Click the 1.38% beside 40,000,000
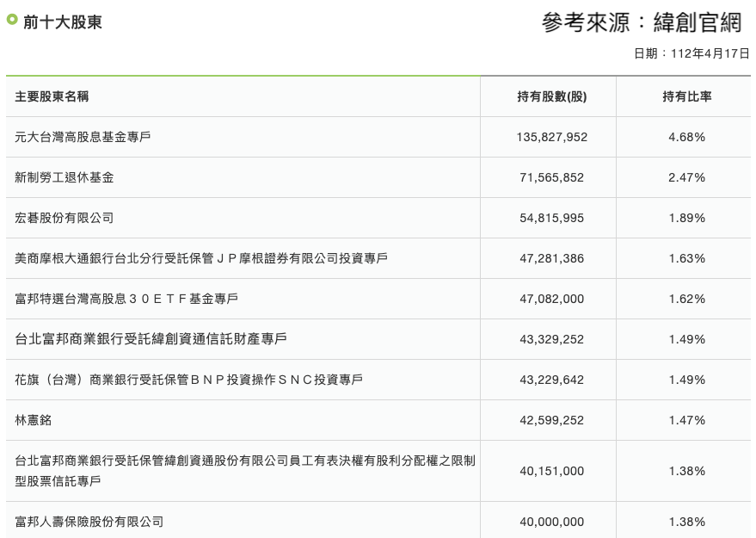Viewport: 756px width, 538px height. point(687,523)
